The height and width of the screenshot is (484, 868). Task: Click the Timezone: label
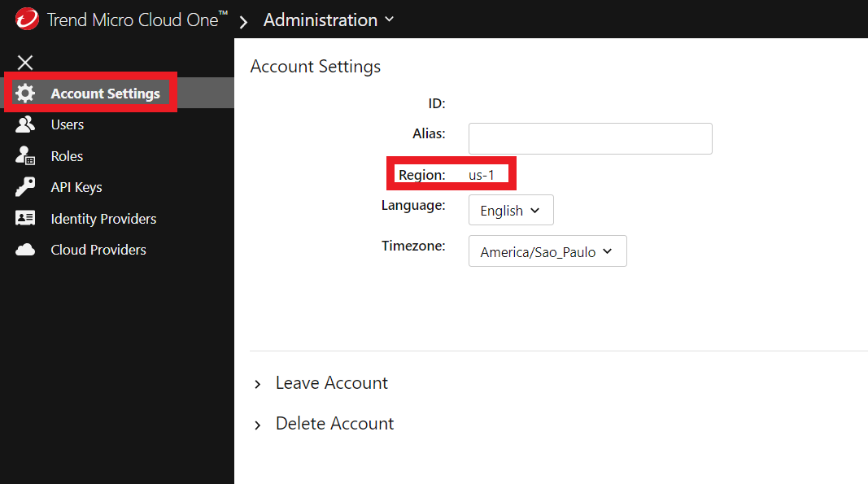pos(413,246)
